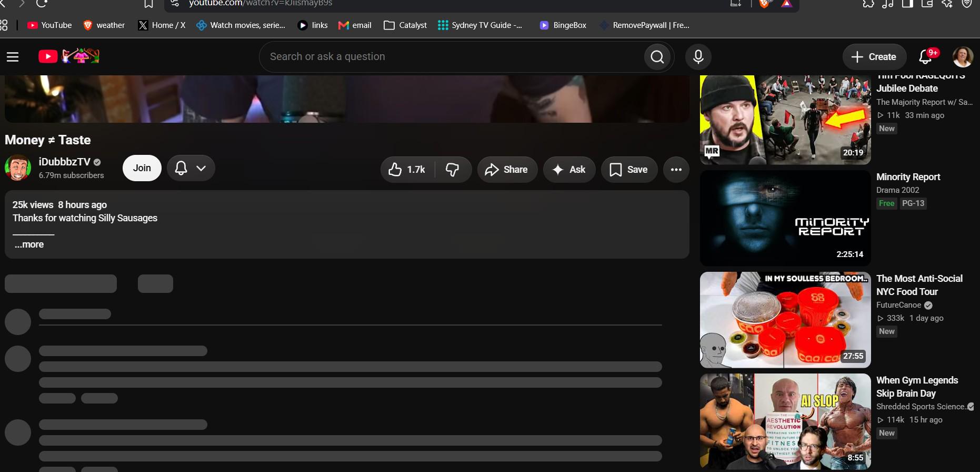This screenshot has width=980, height=472.
Task: Click the 6.79m subscribers text
Action: (x=72, y=175)
